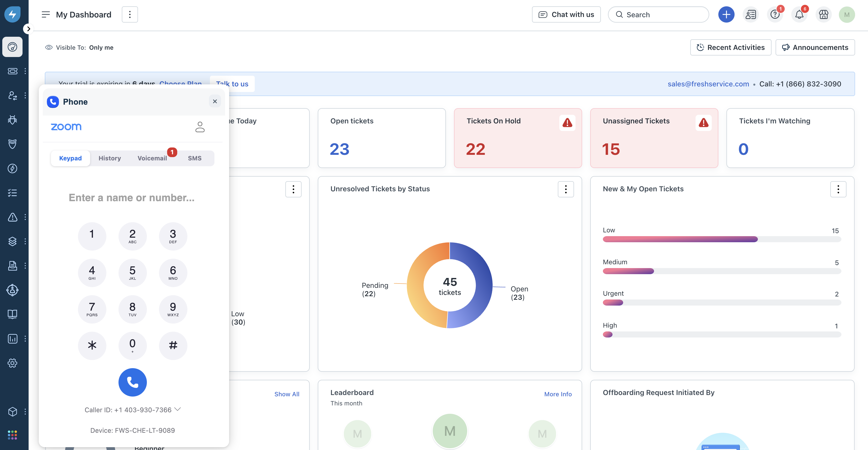The image size is (868, 450).
Task: Open the help question mark icon
Action: click(x=775, y=14)
